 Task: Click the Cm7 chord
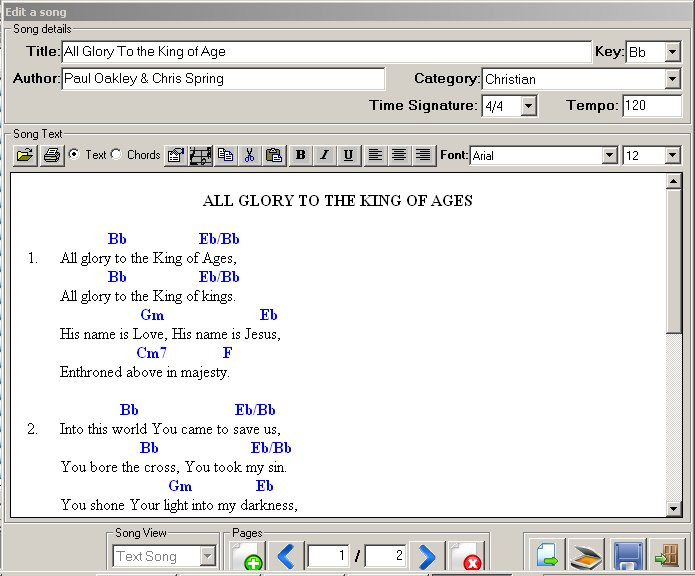[152, 353]
